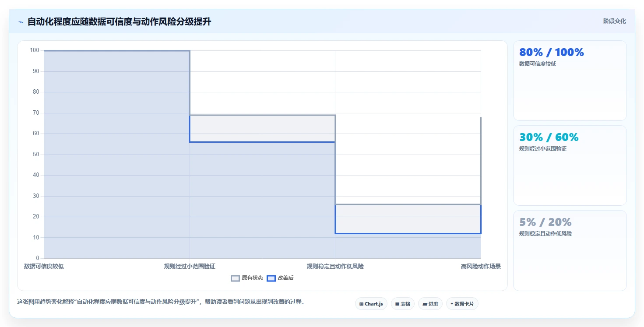Click the x-axis label 数据可信度较低
Image resolution: width=644 pixels, height=327 pixels.
point(44,266)
